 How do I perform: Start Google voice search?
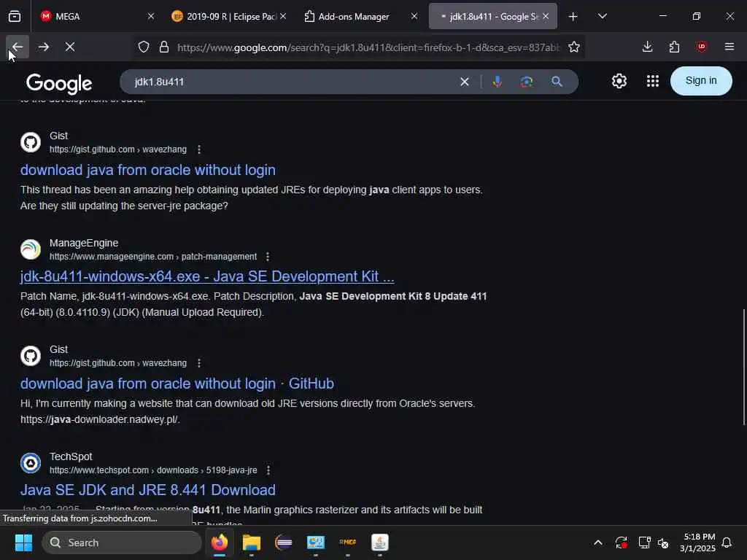tap(497, 82)
